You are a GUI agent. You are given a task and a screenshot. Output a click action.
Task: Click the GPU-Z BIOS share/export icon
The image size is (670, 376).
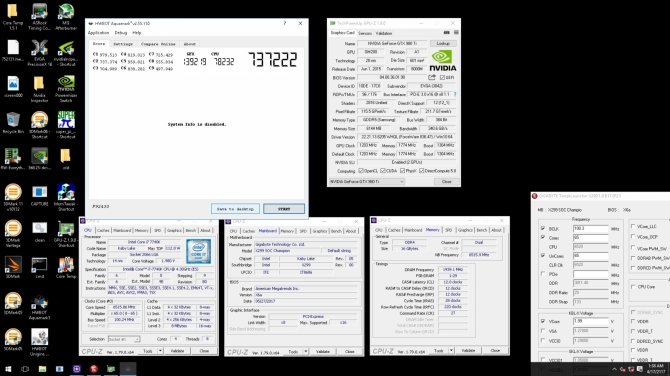pyautogui.click(x=432, y=77)
